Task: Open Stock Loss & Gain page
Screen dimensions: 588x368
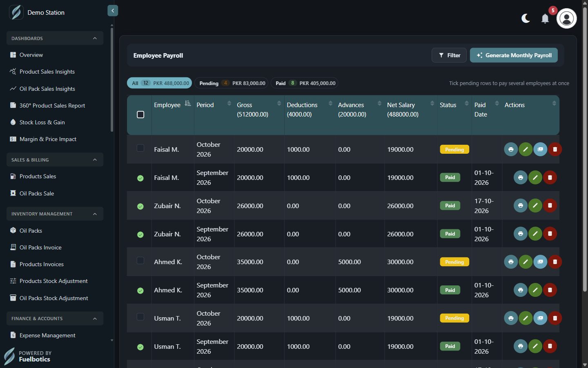Action: [42, 122]
